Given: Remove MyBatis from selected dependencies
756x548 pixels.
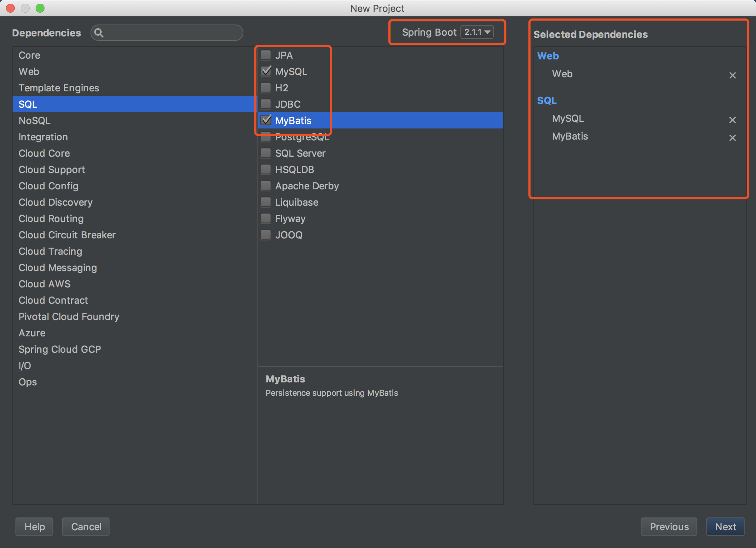Looking at the screenshot, I should 732,138.
